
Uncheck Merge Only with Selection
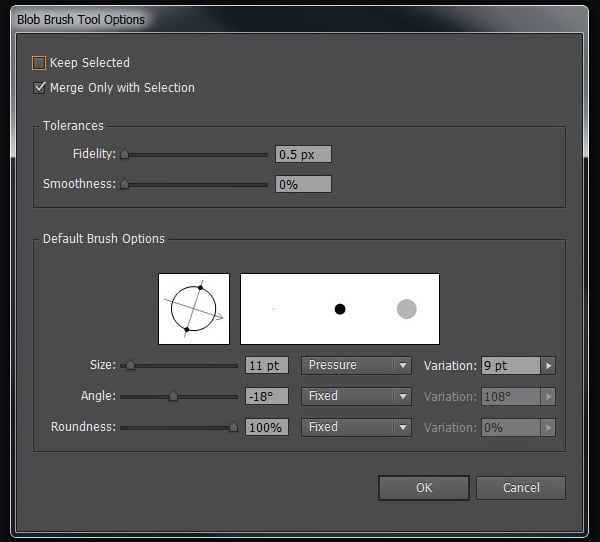(x=40, y=87)
